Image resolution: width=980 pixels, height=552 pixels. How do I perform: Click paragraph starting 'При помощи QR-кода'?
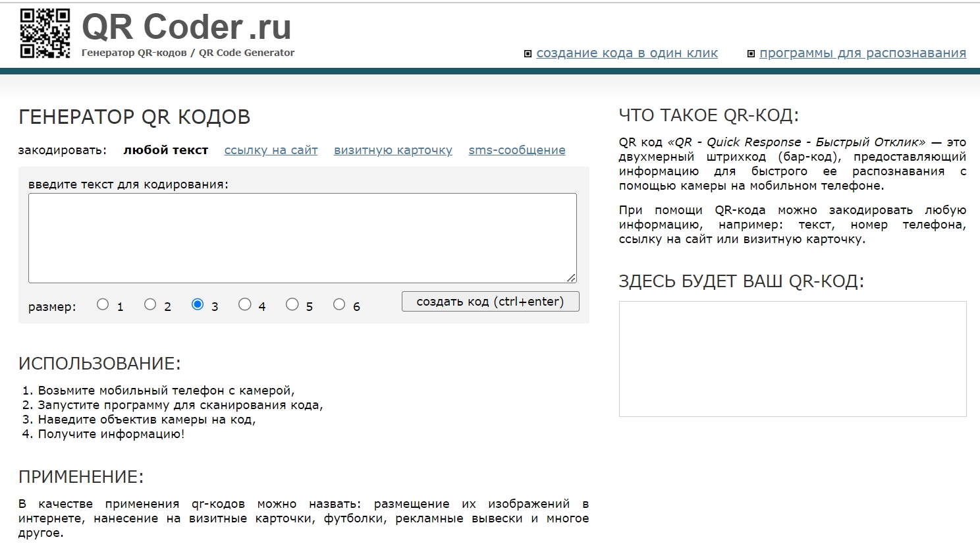[x=792, y=225]
